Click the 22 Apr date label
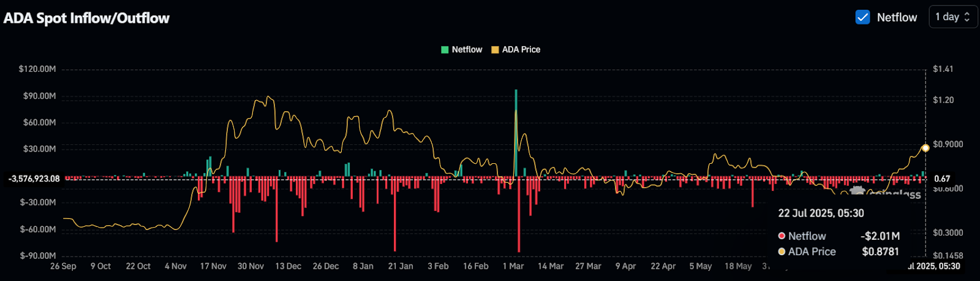The width and height of the screenshot is (980, 281). (x=663, y=266)
